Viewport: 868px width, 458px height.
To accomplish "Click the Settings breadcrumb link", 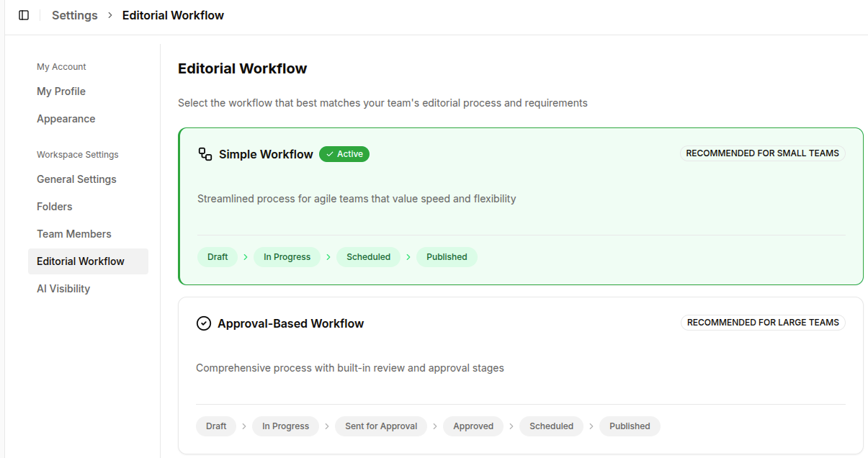I will pos(74,14).
